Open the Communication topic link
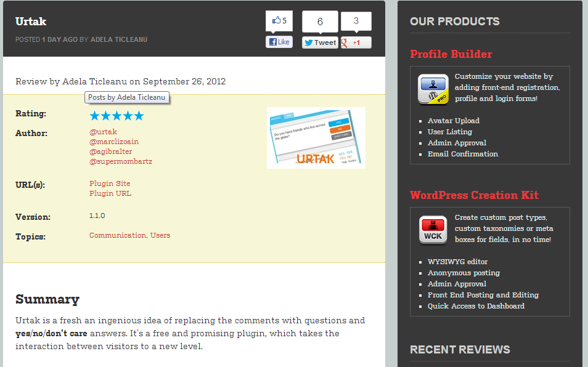The height and width of the screenshot is (367, 588). pos(118,235)
